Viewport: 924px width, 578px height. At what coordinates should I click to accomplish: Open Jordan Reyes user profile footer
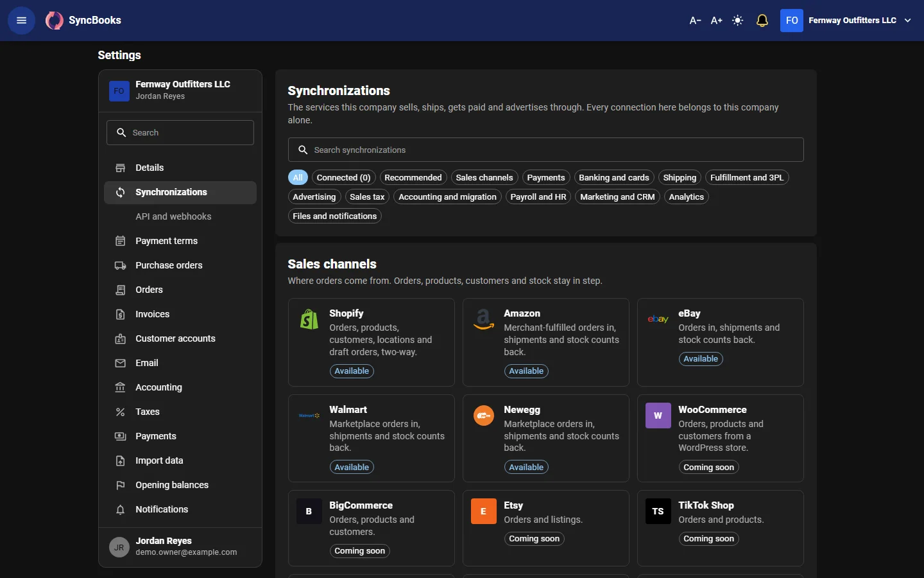pyautogui.click(x=180, y=547)
